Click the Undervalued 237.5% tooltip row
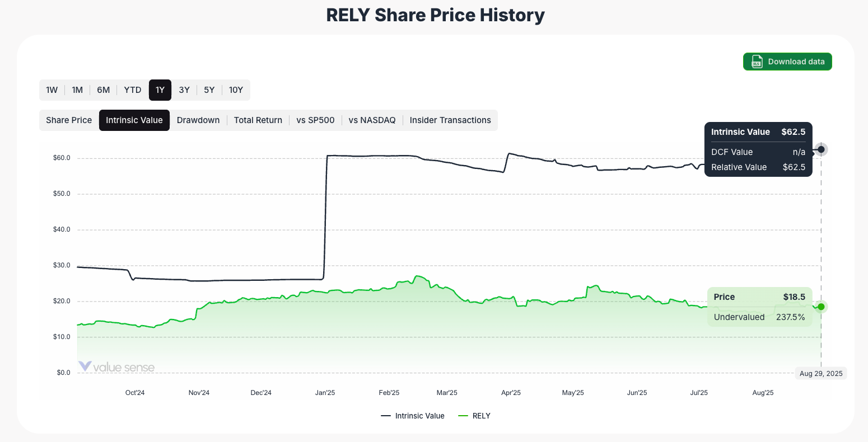This screenshot has height=442, width=868. tap(759, 317)
